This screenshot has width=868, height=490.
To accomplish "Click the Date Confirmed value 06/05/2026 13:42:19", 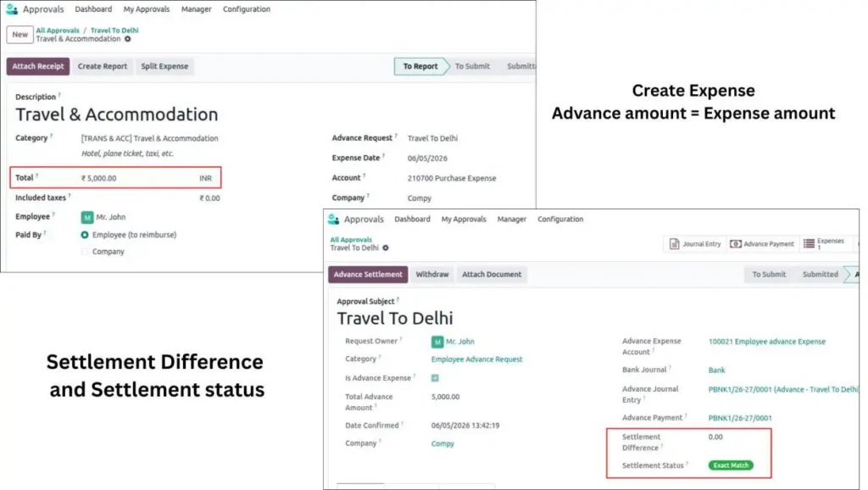I will pyautogui.click(x=465, y=426).
